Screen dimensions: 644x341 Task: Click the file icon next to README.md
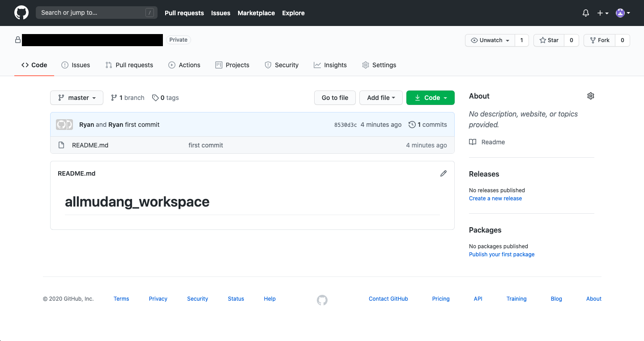coord(62,145)
